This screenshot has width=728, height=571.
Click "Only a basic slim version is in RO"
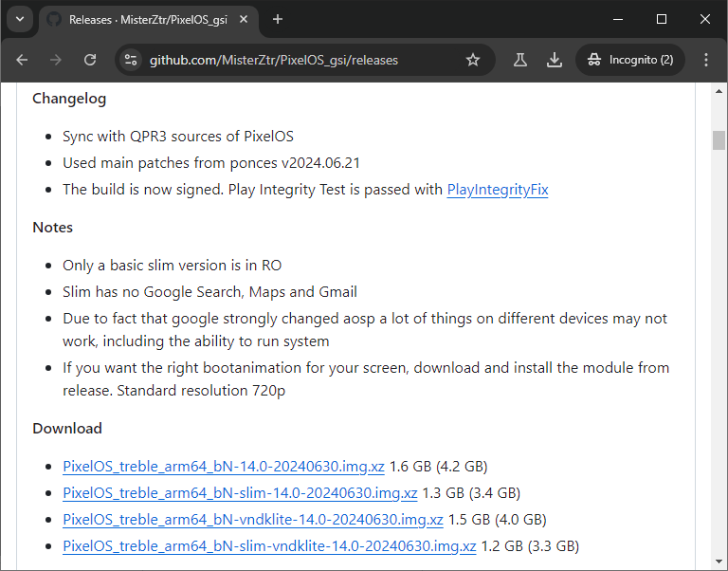pos(173,266)
